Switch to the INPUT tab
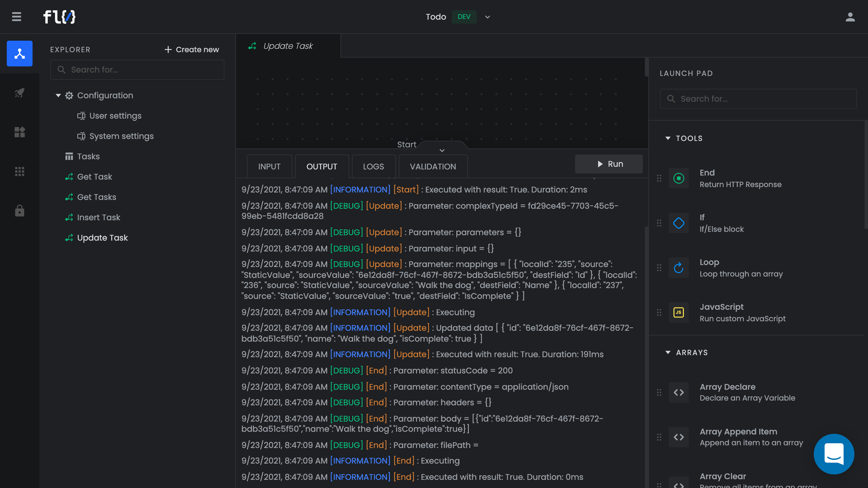The width and height of the screenshot is (868, 488). (269, 166)
